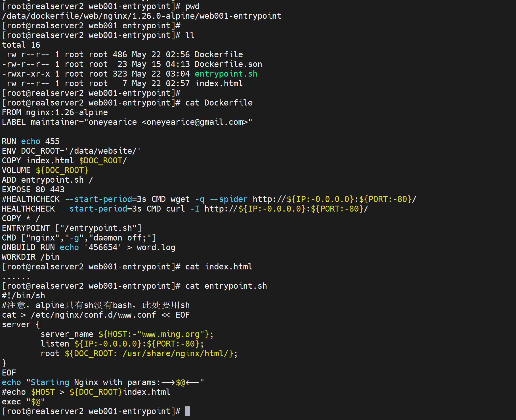Viewport: 516px width, 420px height.
Task: Click the 'cat Dockerfile' command
Action: pyautogui.click(x=219, y=103)
